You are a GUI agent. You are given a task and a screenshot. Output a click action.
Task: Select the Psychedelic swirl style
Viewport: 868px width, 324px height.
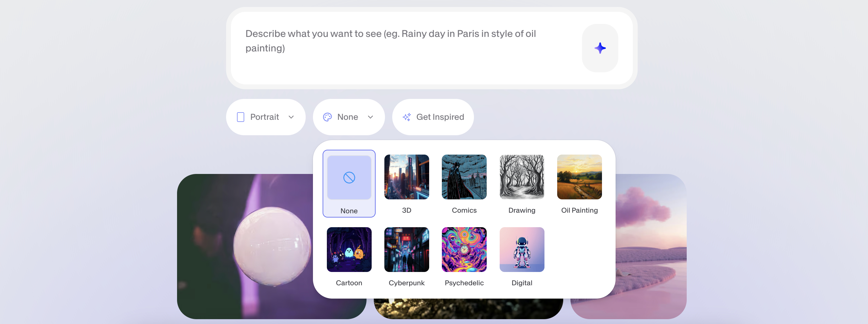point(464,250)
